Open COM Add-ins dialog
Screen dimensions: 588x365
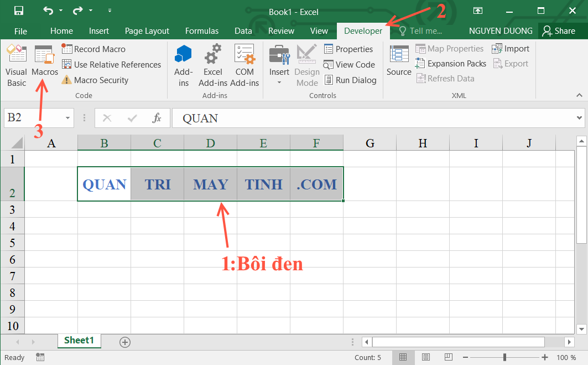pos(244,66)
